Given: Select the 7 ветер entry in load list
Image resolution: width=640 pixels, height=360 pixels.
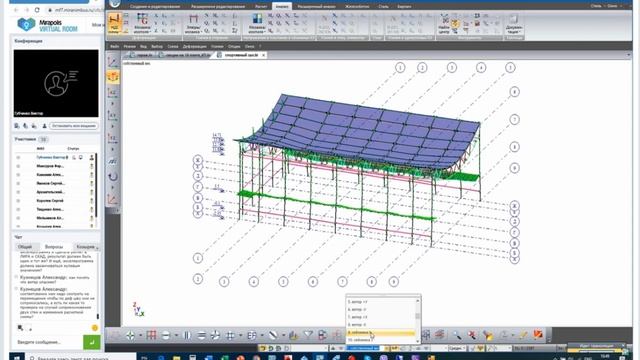Looking at the screenshot, I should [380, 317].
